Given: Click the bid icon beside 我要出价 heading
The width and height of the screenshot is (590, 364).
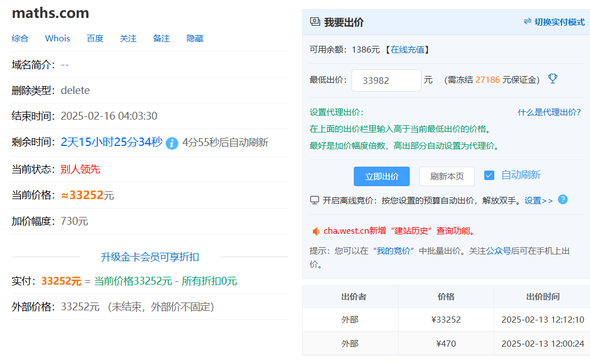Looking at the screenshot, I should (x=315, y=22).
